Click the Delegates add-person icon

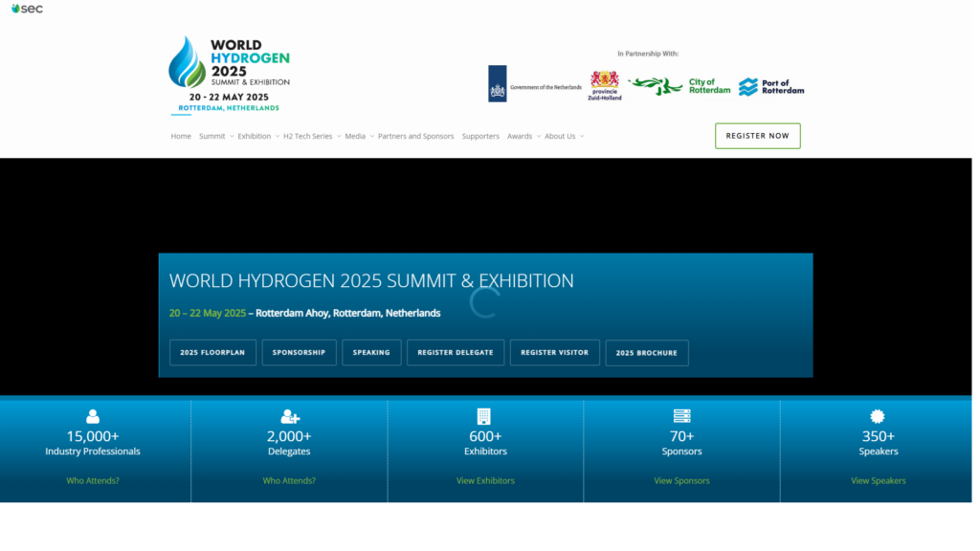coord(290,417)
